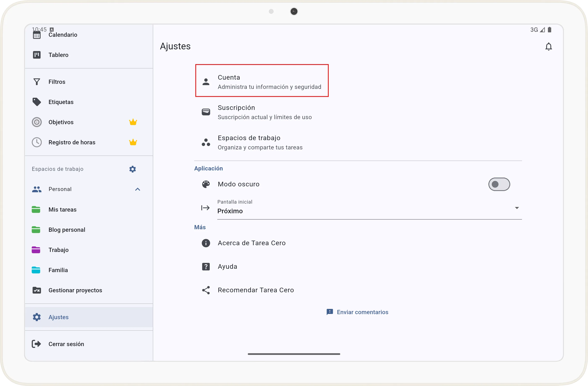
Task: Click the Recomendar Tarea Cero share icon
Action: point(206,290)
